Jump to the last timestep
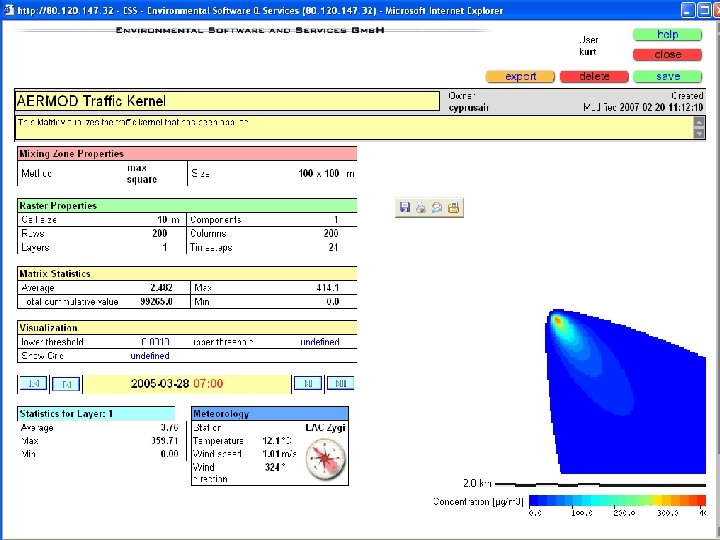 340,383
